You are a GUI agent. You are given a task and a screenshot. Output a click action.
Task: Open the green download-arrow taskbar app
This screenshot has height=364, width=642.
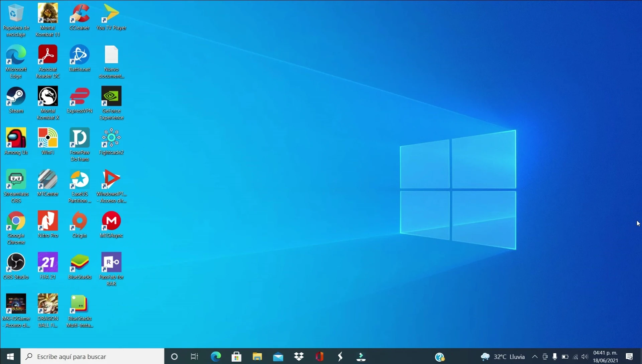(x=361, y=356)
